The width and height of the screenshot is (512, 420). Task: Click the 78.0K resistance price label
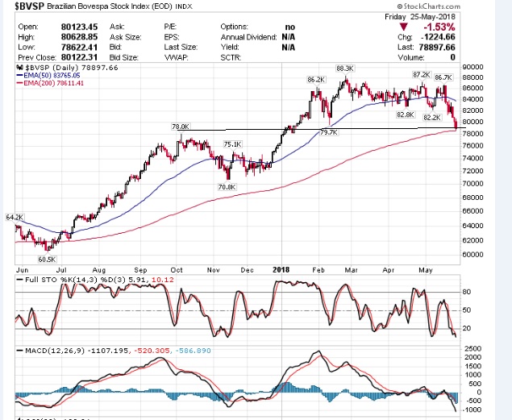181,127
